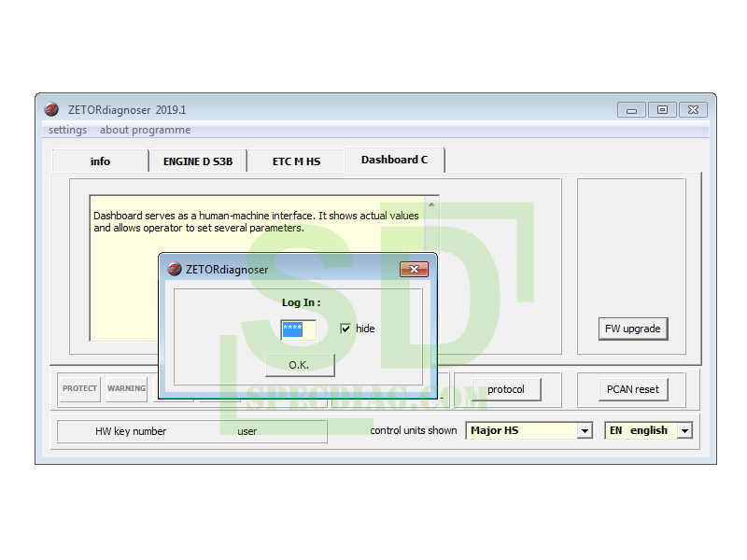
Task: Select the ENGINE D S3B tab
Action: pos(197,161)
